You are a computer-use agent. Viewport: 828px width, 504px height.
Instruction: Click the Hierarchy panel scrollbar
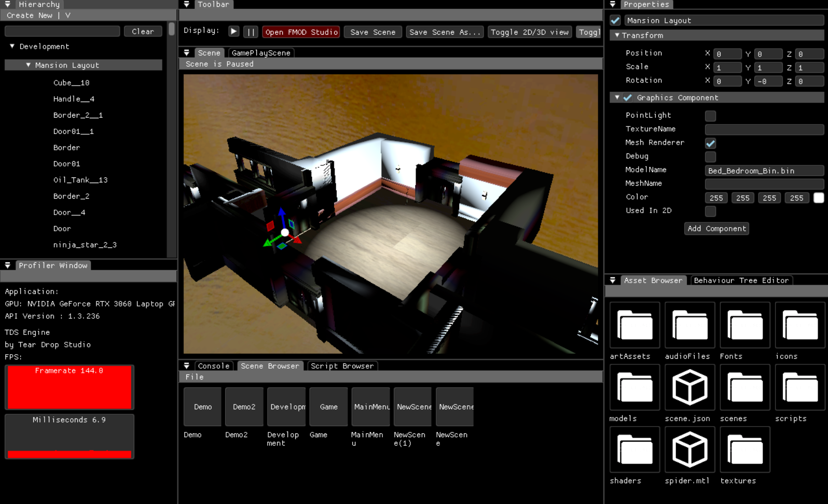tap(172, 29)
